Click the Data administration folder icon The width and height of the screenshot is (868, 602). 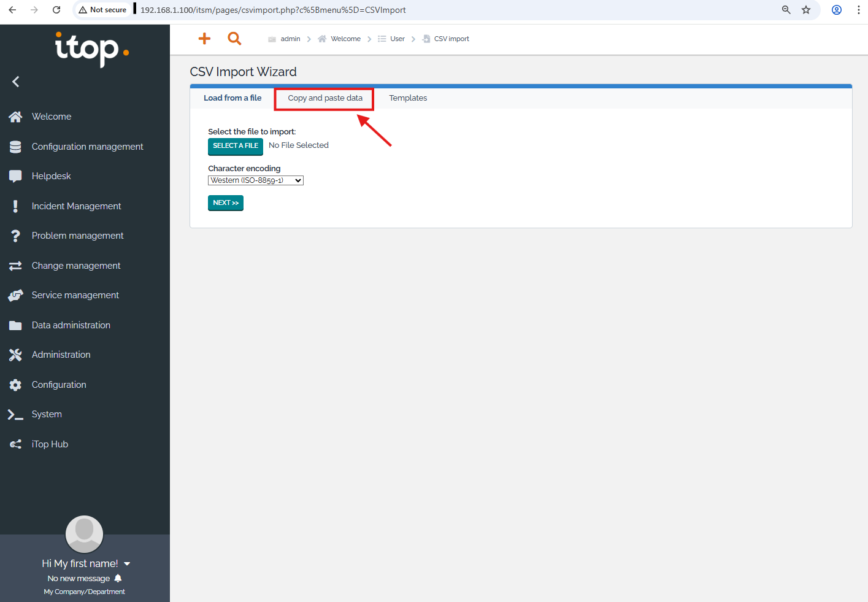coord(15,325)
